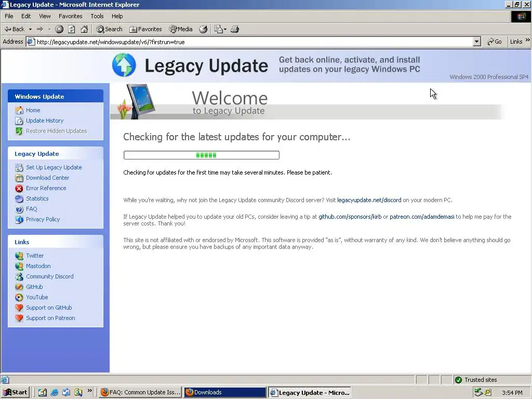
Task: Click the Go button
Action: pos(495,42)
